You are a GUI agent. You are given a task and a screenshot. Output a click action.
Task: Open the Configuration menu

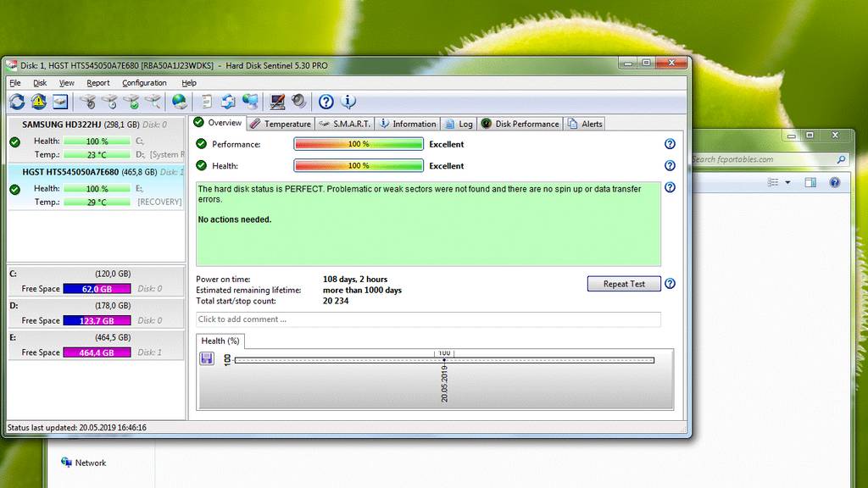click(144, 83)
